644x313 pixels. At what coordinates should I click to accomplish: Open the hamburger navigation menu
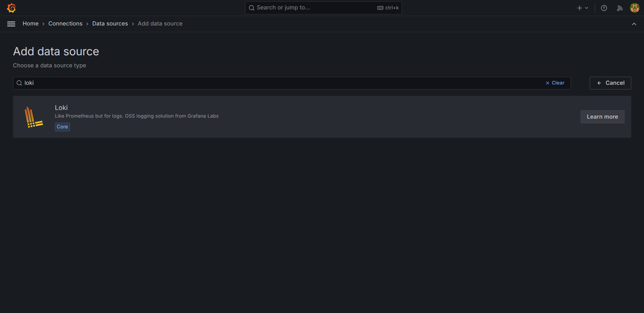coord(11,24)
